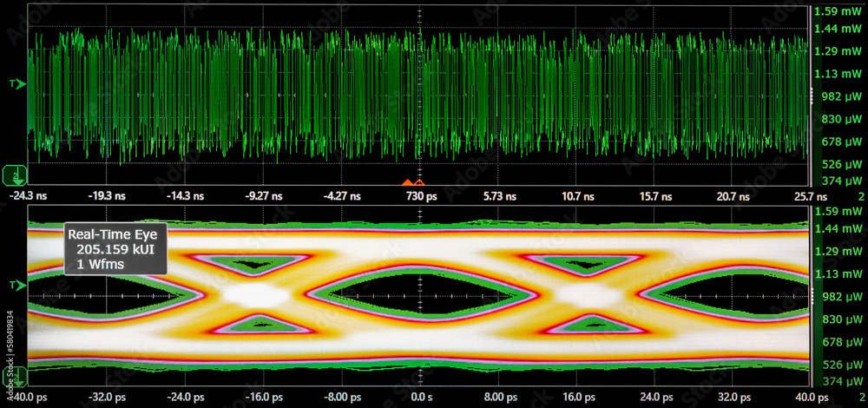The image size is (868, 408).
Task: Click '526 µW' on the eye diagram scale
Action: (843, 365)
